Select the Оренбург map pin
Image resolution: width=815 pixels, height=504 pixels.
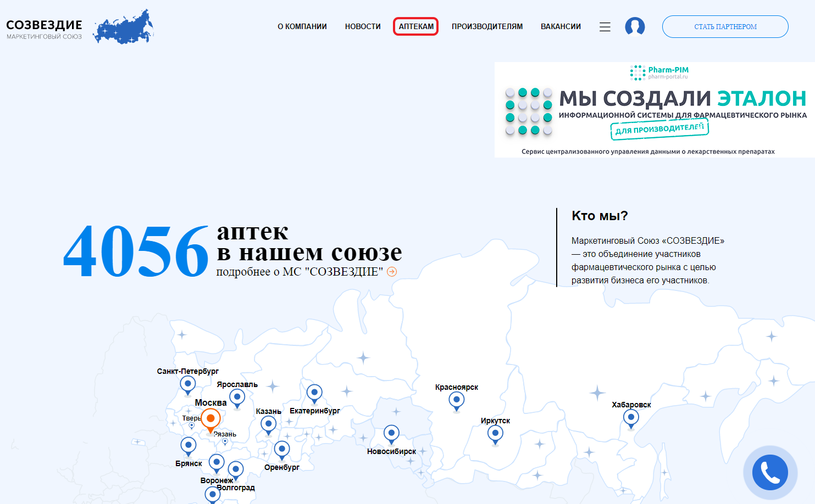click(282, 451)
